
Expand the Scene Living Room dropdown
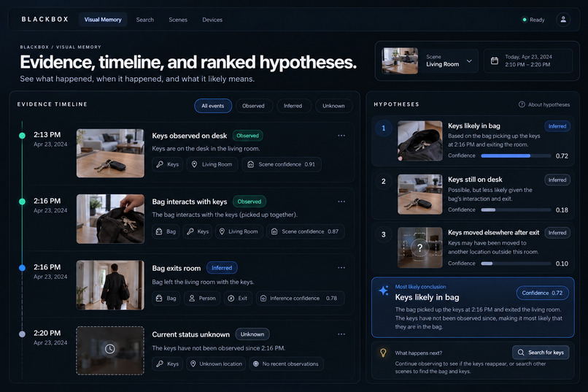(449, 61)
